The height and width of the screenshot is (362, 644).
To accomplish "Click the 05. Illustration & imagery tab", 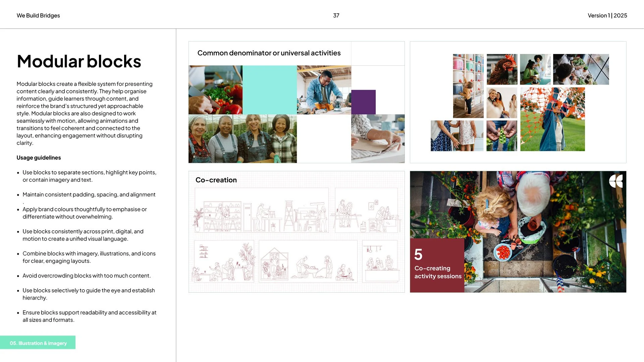I will click(38, 343).
